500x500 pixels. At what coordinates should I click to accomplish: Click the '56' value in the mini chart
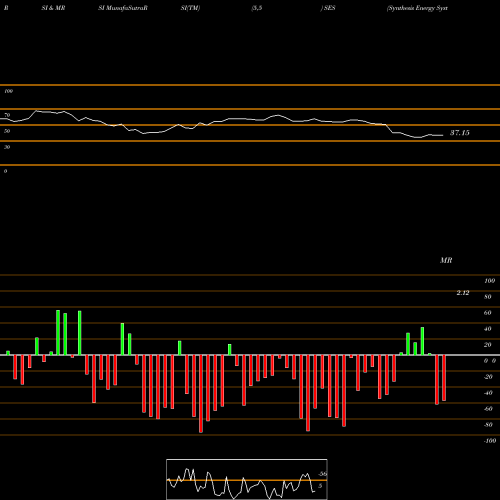(322, 474)
